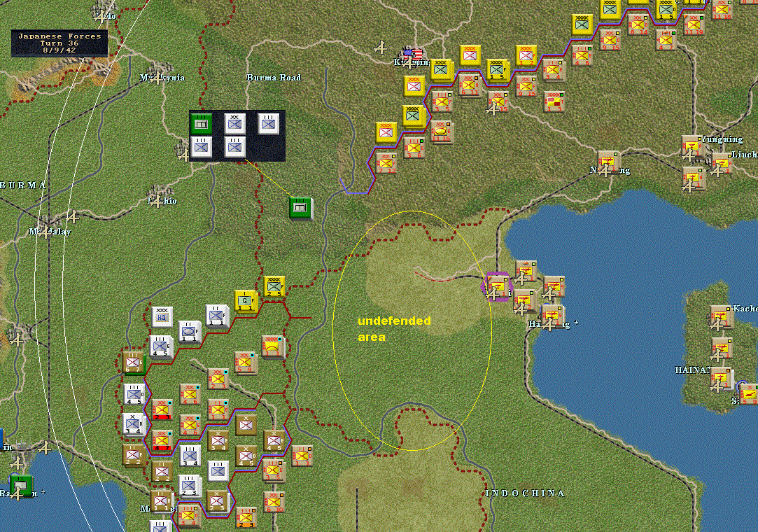Select the Japanese air unit at Yungning
The height and width of the screenshot is (532, 758).
click(x=693, y=146)
